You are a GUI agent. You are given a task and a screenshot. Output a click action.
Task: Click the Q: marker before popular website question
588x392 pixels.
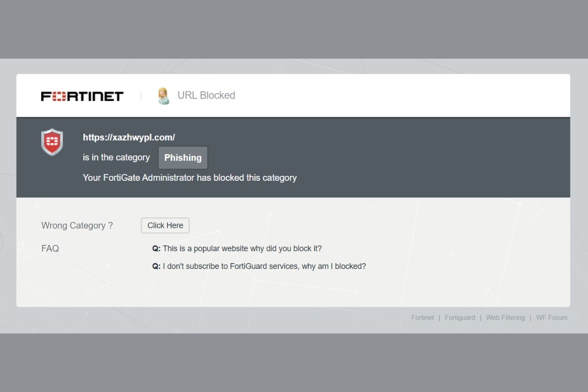156,248
